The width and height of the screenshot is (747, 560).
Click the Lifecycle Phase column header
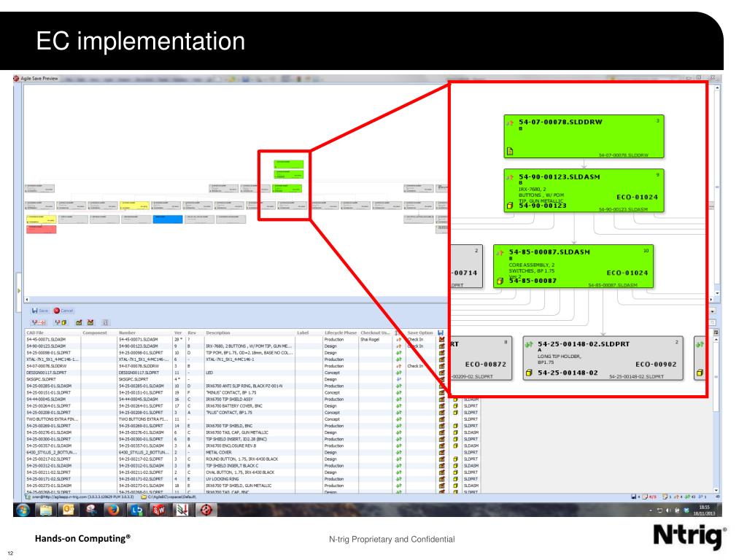(x=341, y=332)
